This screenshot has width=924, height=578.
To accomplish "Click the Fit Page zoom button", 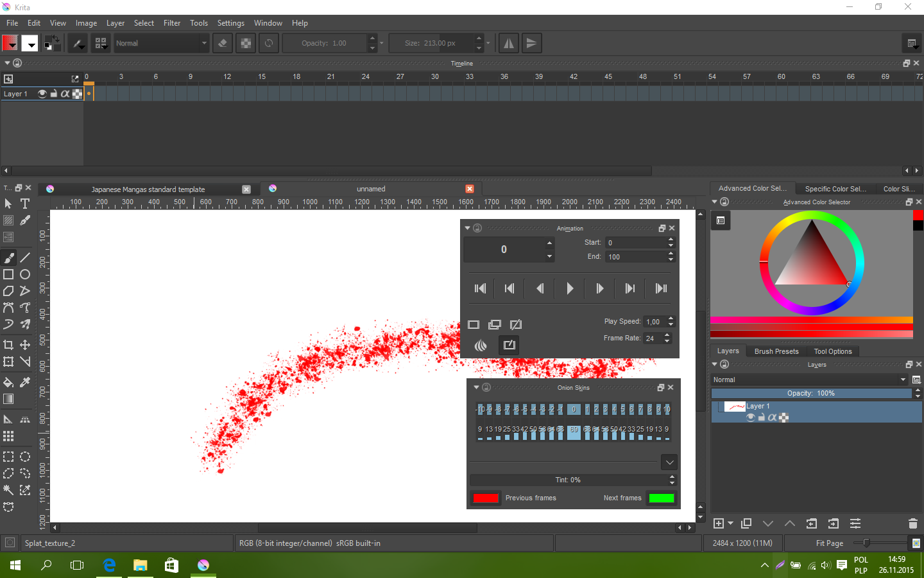I will tap(830, 543).
